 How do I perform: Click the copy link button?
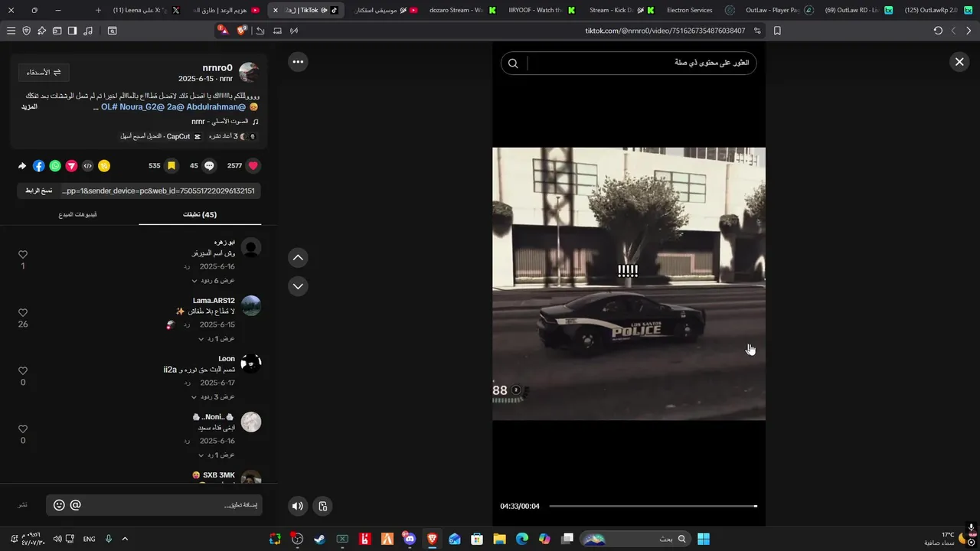click(x=38, y=191)
